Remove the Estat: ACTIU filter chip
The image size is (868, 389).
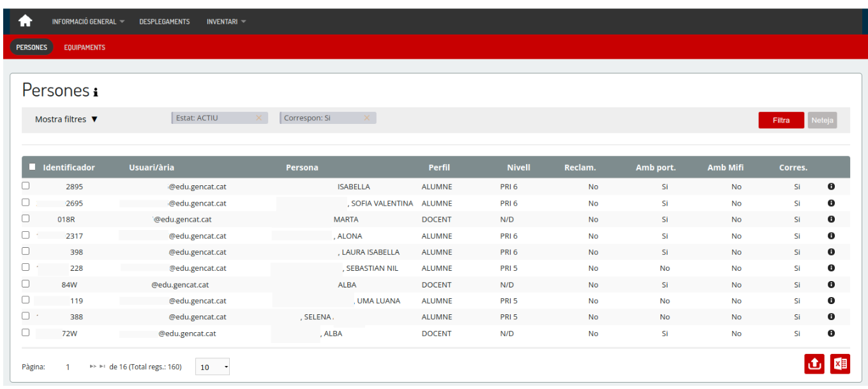point(258,118)
